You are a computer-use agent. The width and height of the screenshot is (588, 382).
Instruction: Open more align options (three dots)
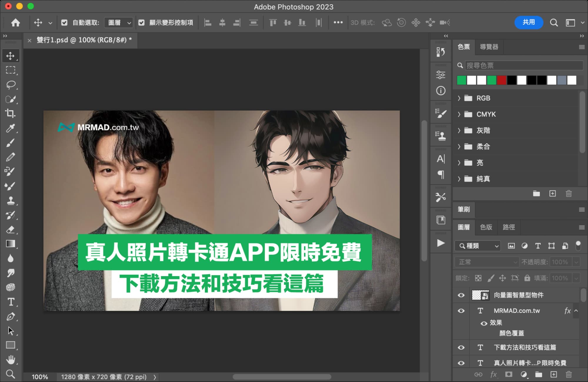tap(338, 22)
